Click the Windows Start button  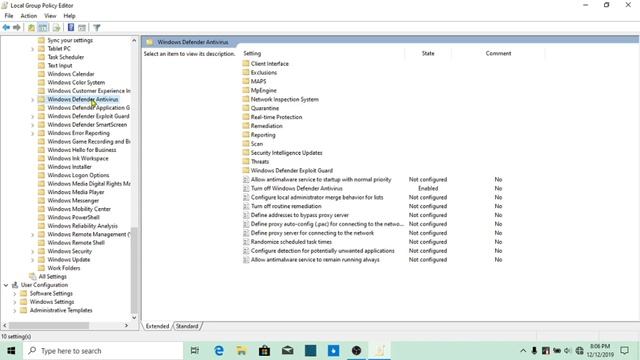click(x=11, y=351)
